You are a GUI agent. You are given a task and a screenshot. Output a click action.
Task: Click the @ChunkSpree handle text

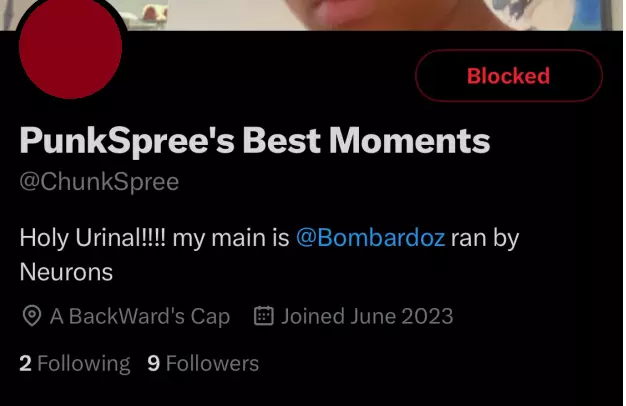click(x=99, y=182)
